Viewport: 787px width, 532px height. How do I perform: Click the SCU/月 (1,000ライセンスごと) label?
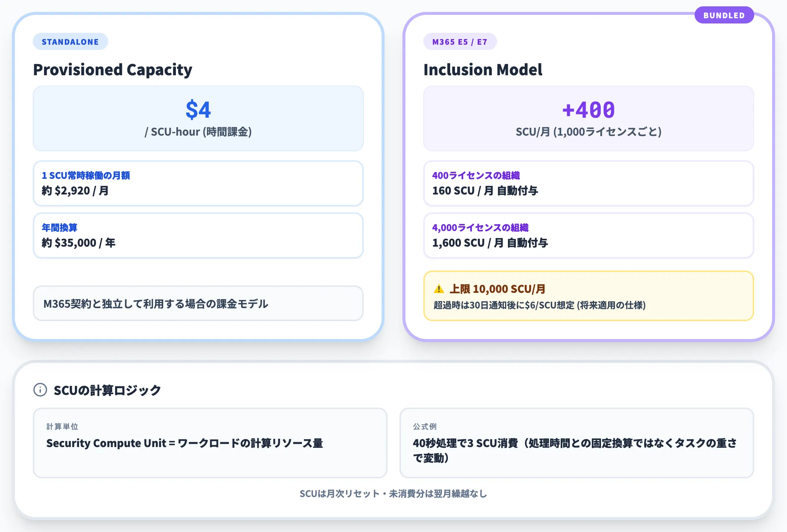pos(589,132)
